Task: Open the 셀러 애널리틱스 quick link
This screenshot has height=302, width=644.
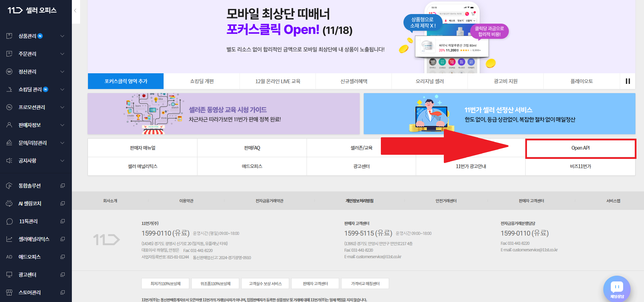Action: pyautogui.click(x=143, y=166)
